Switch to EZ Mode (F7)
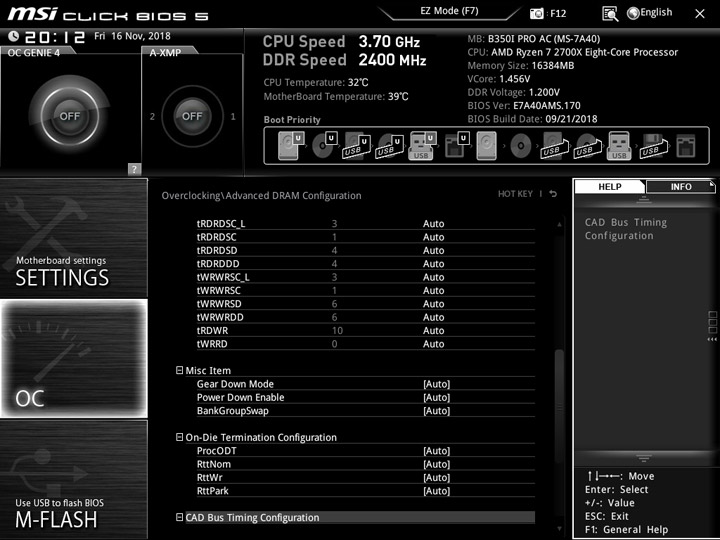Image resolution: width=720 pixels, height=540 pixels. point(449,11)
